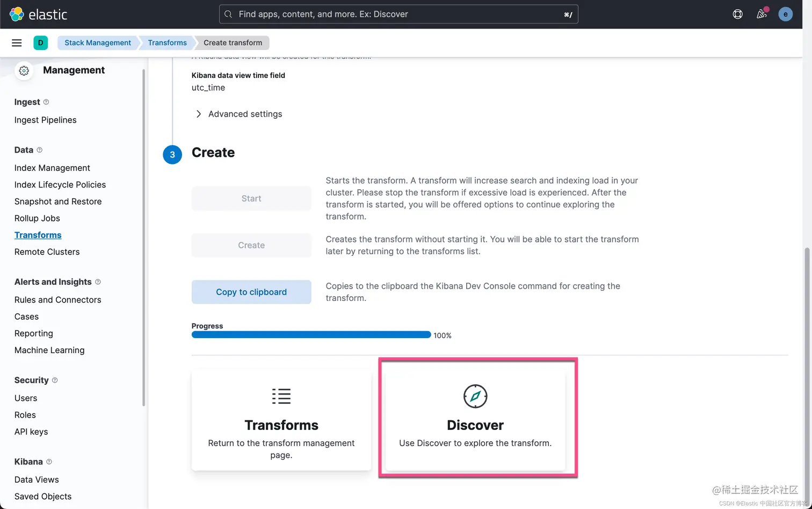Click the step 3 Create heading
Viewport: 812px width, 509px height.
click(213, 153)
